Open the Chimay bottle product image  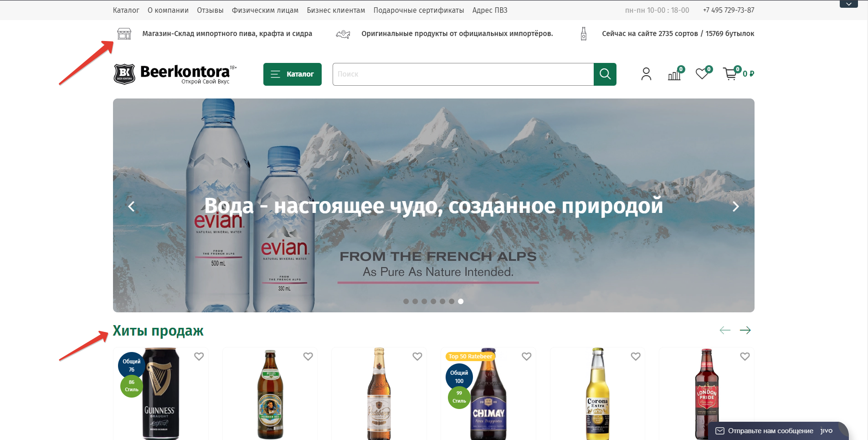click(488, 394)
